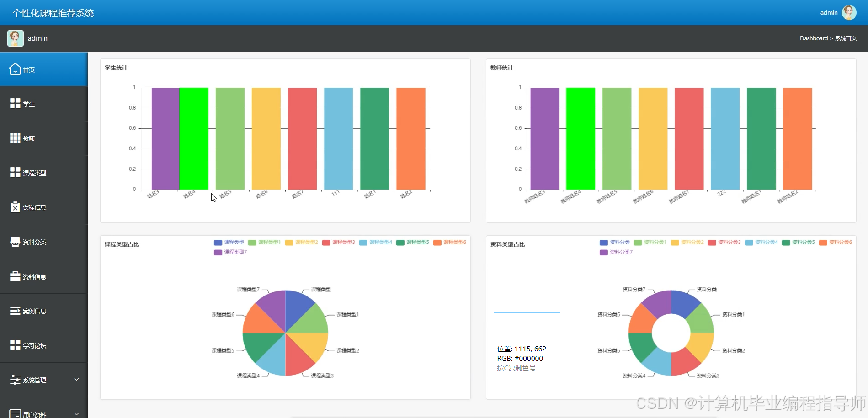Screen dimensions: 868x418
Task: Expand the 用户资料 submenu chevron
Action: (77, 414)
